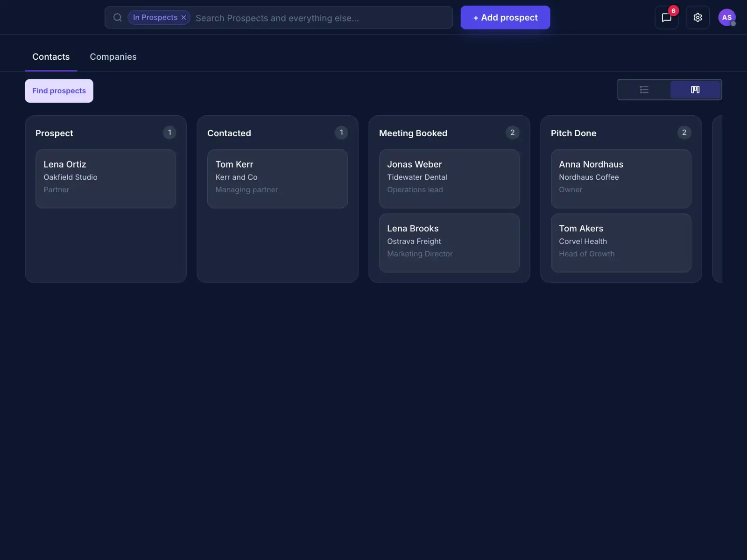Open the Companies tab
The height and width of the screenshot is (560, 747).
[113, 57]
